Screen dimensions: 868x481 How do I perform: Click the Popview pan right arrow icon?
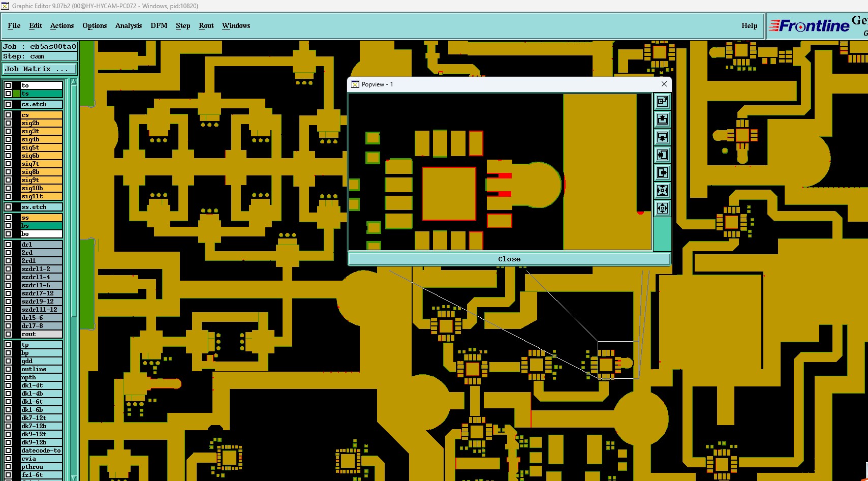tap(662, 172)
